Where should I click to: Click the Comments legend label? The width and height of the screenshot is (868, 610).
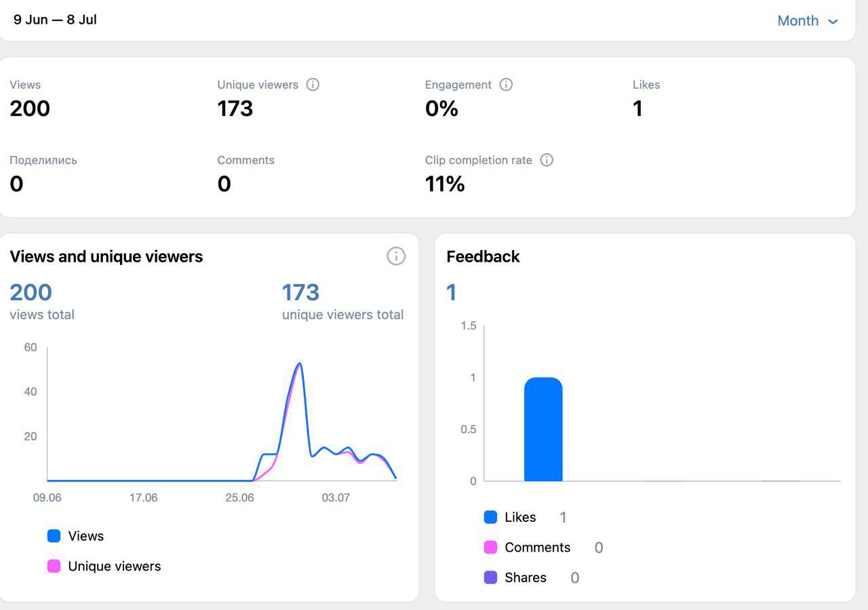537,548
